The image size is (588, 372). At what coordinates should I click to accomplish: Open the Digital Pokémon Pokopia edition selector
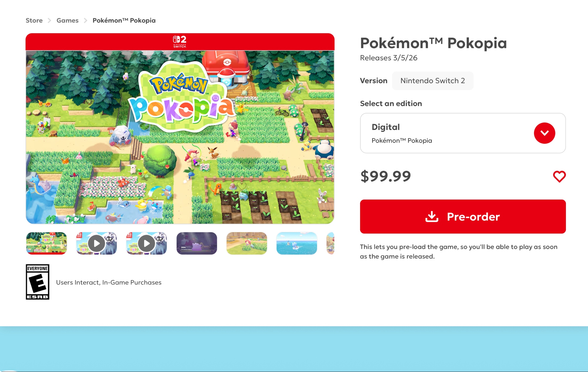463,133
